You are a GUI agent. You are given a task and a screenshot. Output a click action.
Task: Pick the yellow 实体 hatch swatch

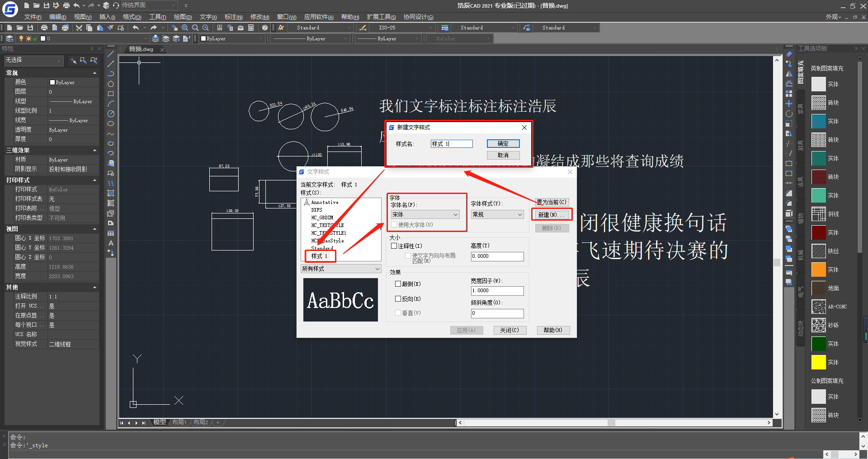coord(818,362)
